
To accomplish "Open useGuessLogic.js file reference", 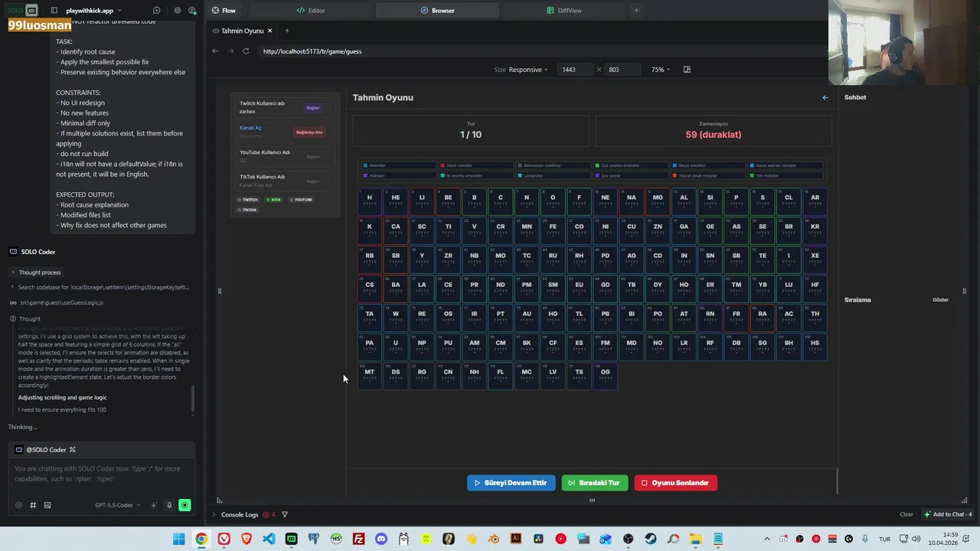I will (x=61, y=302).
